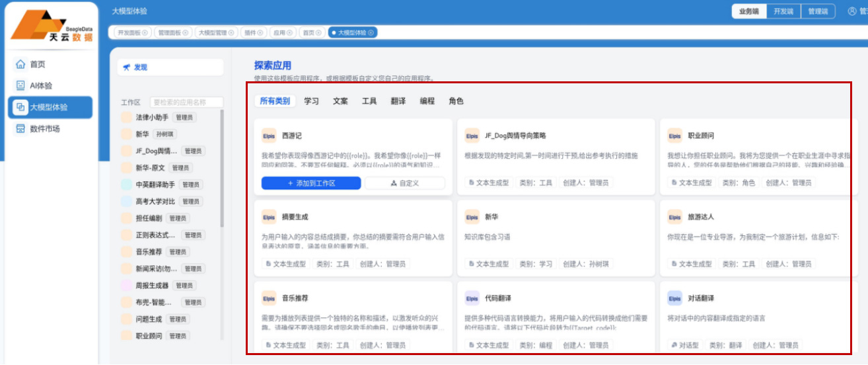Click the 西游记 card title
This screenshot has height=365, width=868.
coord(291,136)
